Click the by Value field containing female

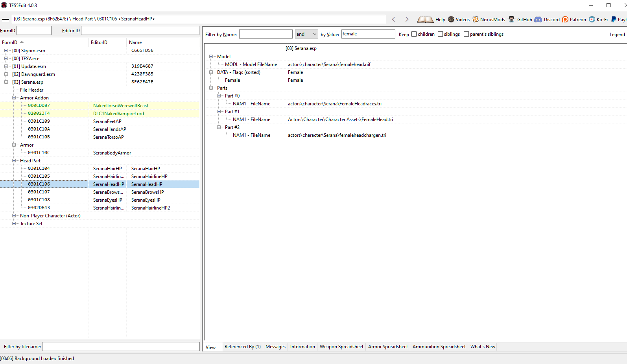pos(368,34)
